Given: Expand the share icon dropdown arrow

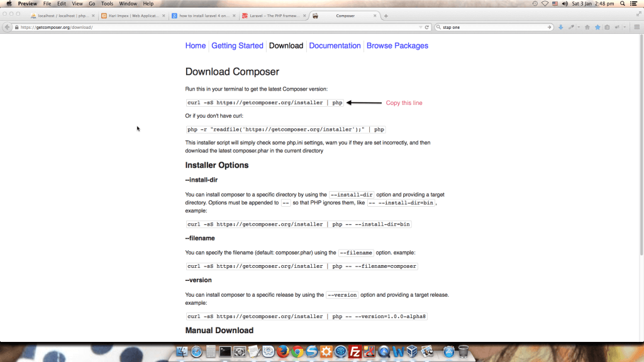Looking at the screenshot, I should click(x=625, y=27).
